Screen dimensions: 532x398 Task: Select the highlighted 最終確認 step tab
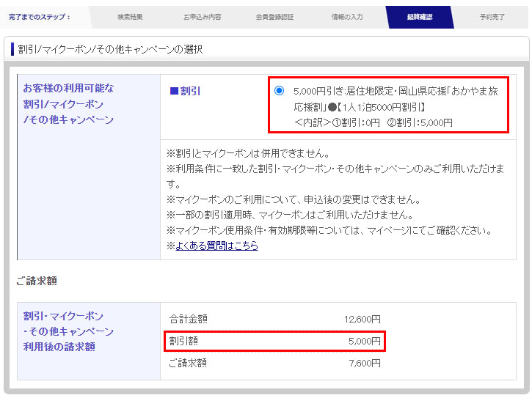420,17
